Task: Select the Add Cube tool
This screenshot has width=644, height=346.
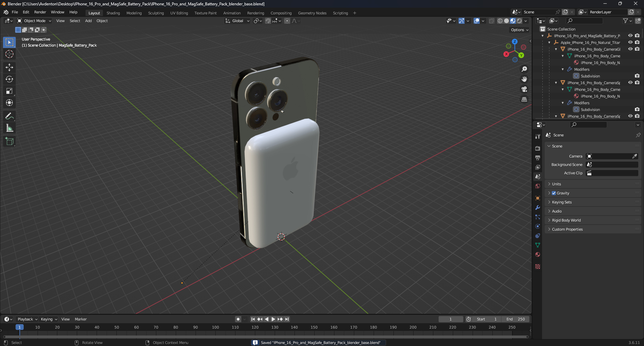Action: point(9,141)
